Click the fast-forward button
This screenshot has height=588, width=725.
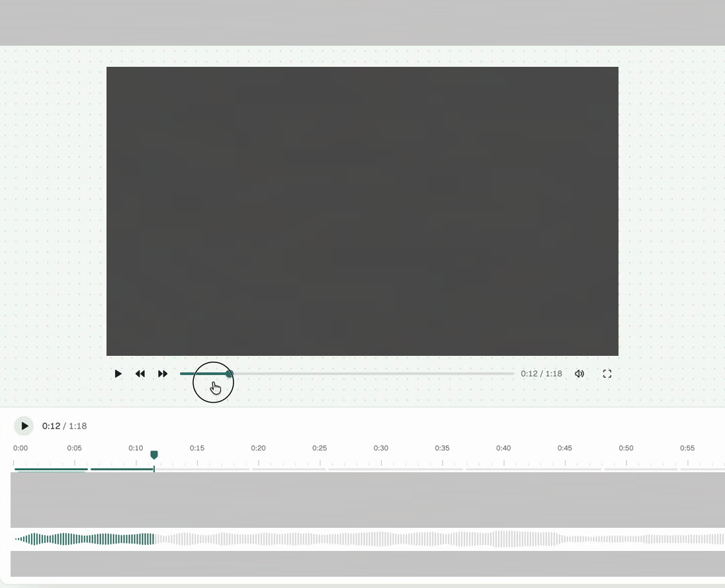163,374
